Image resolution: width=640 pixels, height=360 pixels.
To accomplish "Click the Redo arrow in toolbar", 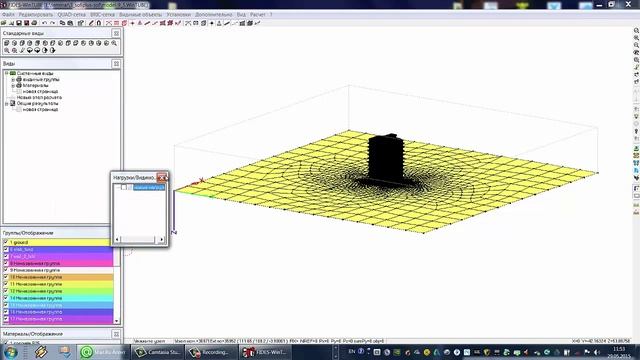I will coord(52,23).
